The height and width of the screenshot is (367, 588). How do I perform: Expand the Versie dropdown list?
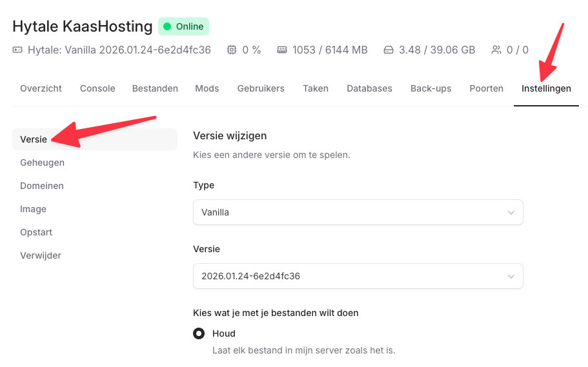point(358,276)
